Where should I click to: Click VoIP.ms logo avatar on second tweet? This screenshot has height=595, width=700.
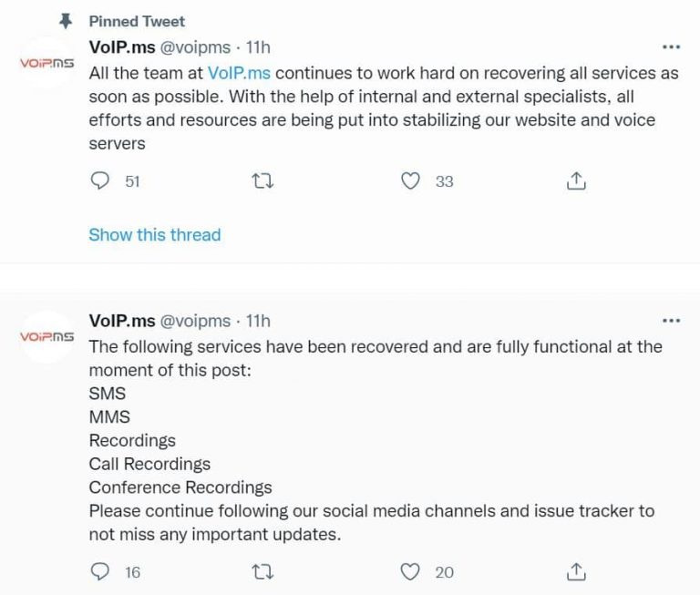[46, 337]
